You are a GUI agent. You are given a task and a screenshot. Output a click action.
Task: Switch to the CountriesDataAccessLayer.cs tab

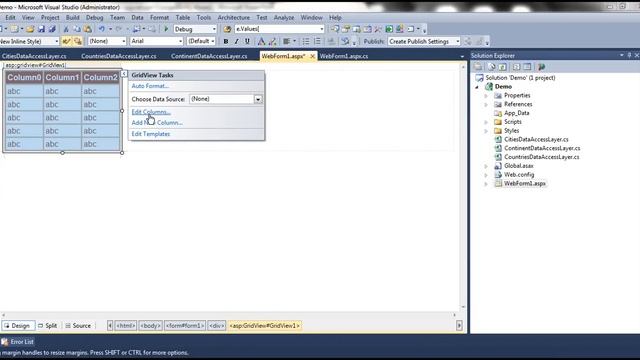click(x=119, y=56)
